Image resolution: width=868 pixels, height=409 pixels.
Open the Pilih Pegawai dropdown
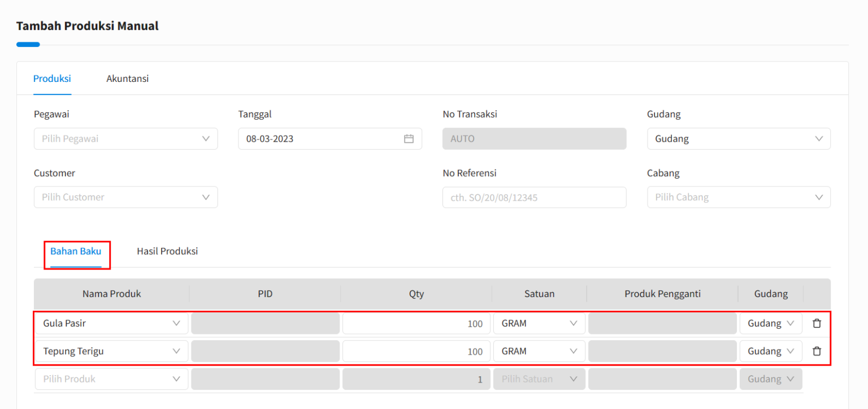125,138
